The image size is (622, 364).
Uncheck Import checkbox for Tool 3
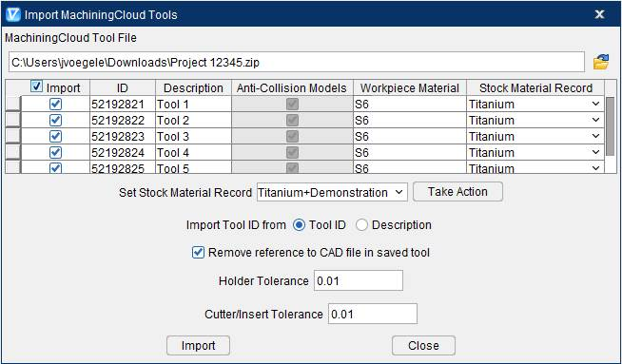55,137
